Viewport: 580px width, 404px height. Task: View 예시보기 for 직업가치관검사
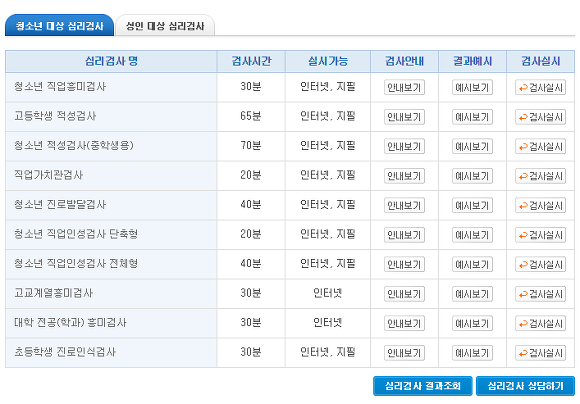click(x=472, y=176)
